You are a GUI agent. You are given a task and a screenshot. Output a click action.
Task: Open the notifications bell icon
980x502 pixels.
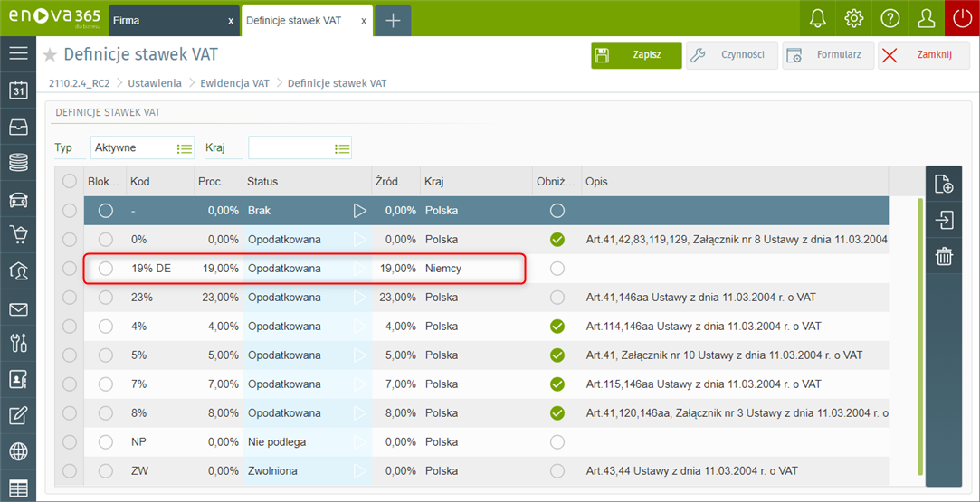818,19
